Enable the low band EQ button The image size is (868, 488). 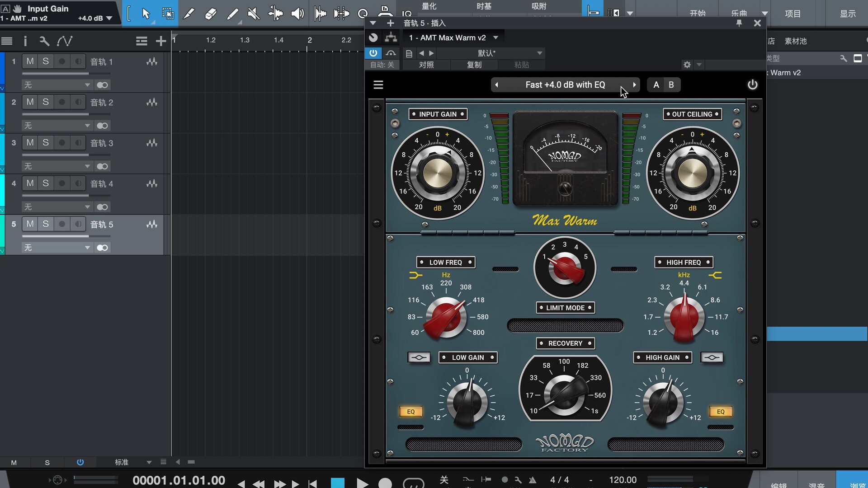pyautogui.click(x=410, y=412)
